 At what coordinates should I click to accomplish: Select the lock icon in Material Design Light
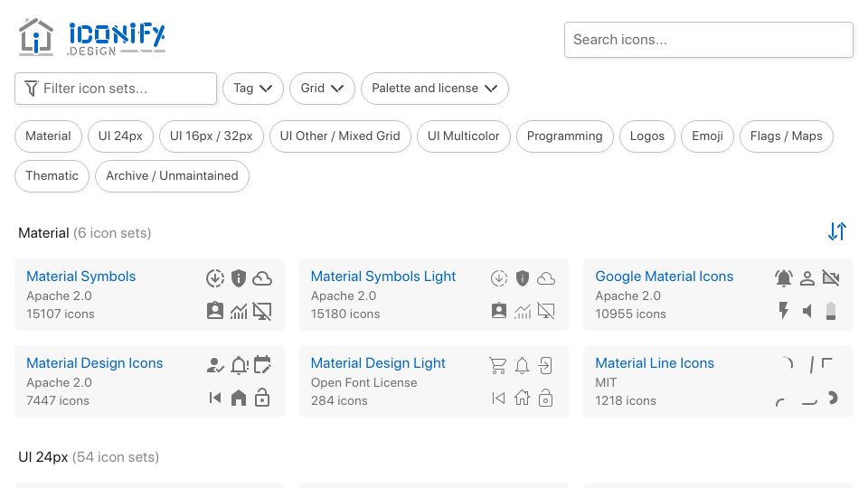546,398
